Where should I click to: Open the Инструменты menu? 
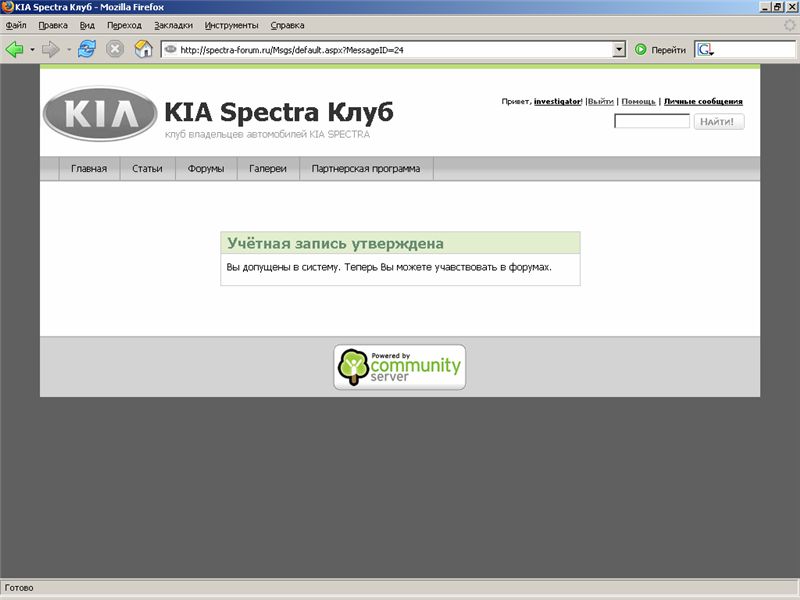pyautogui.click(x=231, y=25)
